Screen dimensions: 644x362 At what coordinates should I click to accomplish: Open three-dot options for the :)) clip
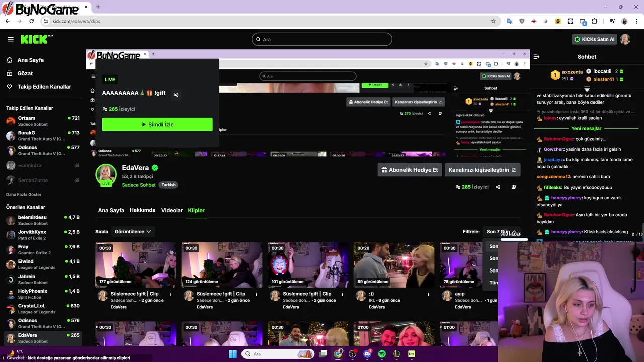click(x=428, y=294)
